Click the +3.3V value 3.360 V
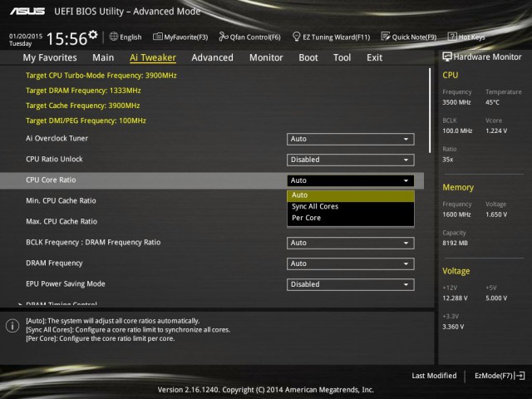Viewport: 532px width, 399px height. point(453,327)
